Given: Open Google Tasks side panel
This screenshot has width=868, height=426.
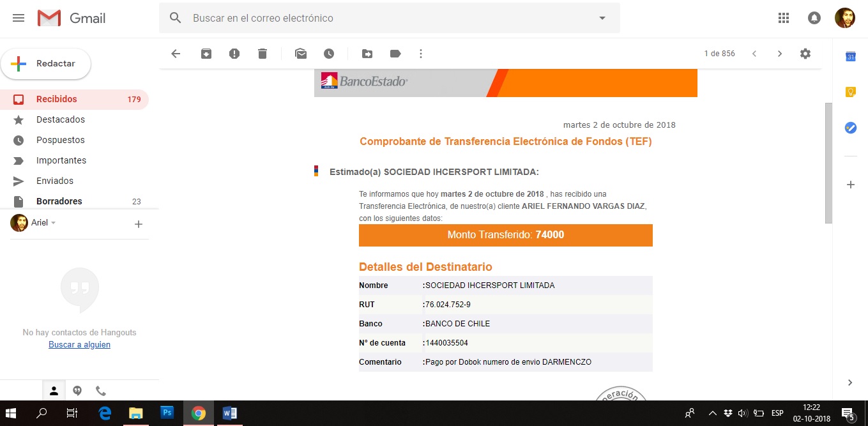Looking at the screenshot, I should coord(850,128).
